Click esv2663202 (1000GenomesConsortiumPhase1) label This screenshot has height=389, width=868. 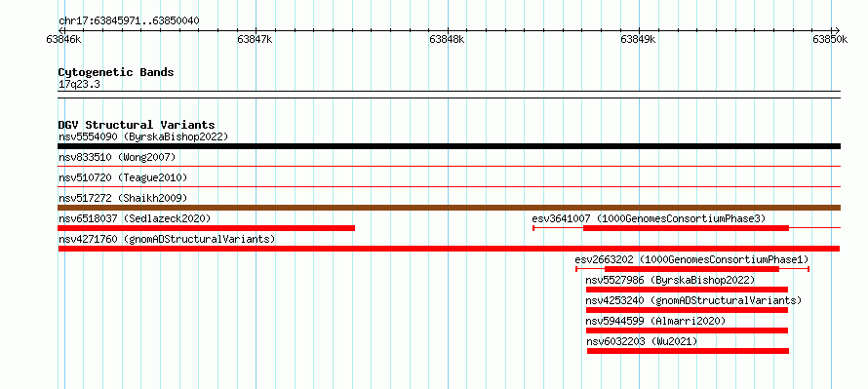click(692, 259)
